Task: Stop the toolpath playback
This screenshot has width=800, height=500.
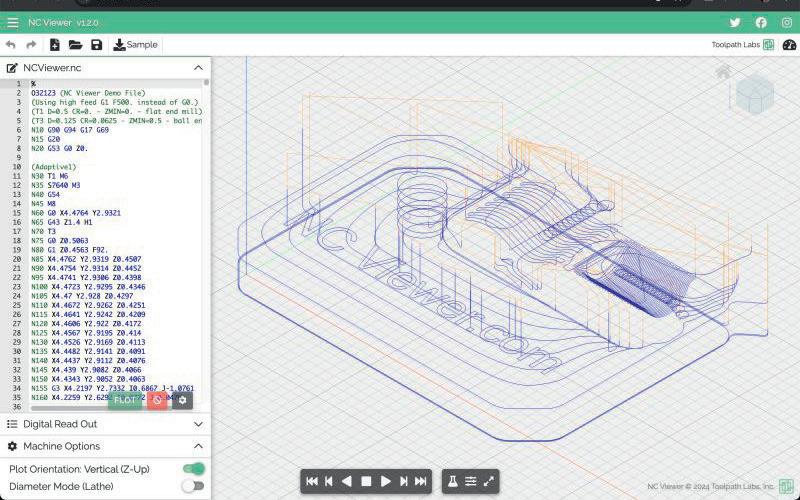Action: [366, 481]
